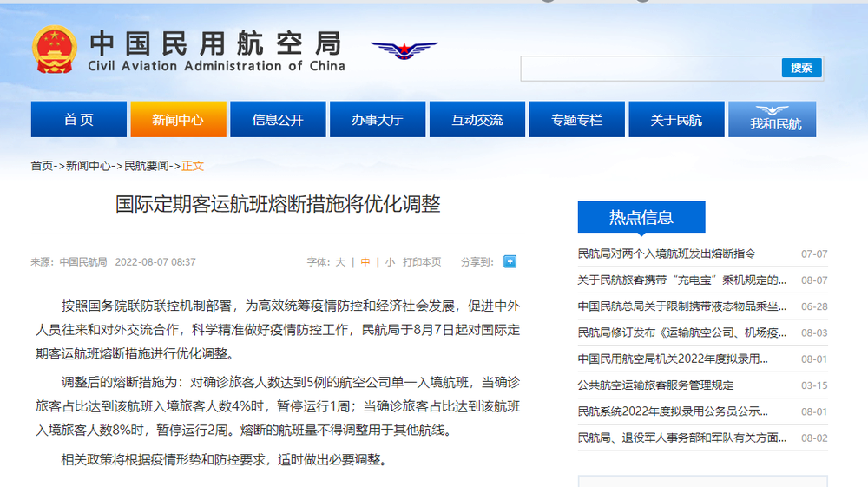
Task: Click the blue share plus icon
Action: pos(510,261)
